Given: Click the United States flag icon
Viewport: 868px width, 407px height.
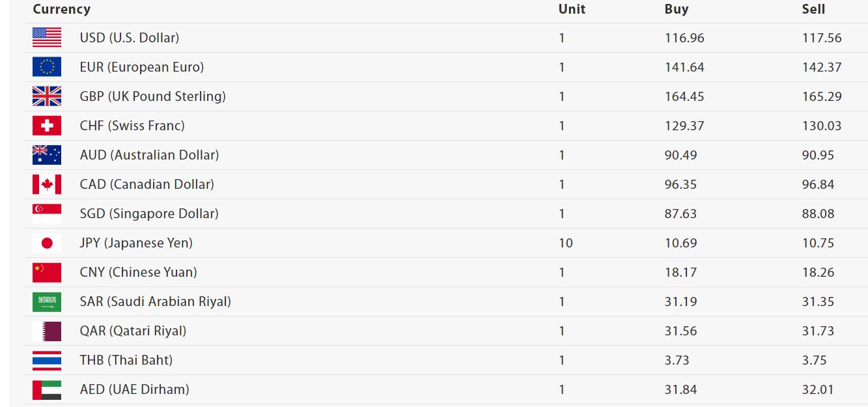Looking at the screenshot, I should pyautogui.click(x=47, y=38).
